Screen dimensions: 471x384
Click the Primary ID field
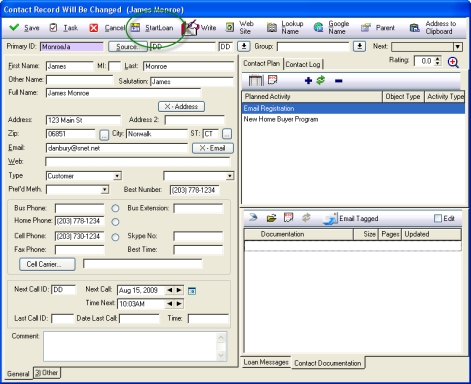point(72,47)
